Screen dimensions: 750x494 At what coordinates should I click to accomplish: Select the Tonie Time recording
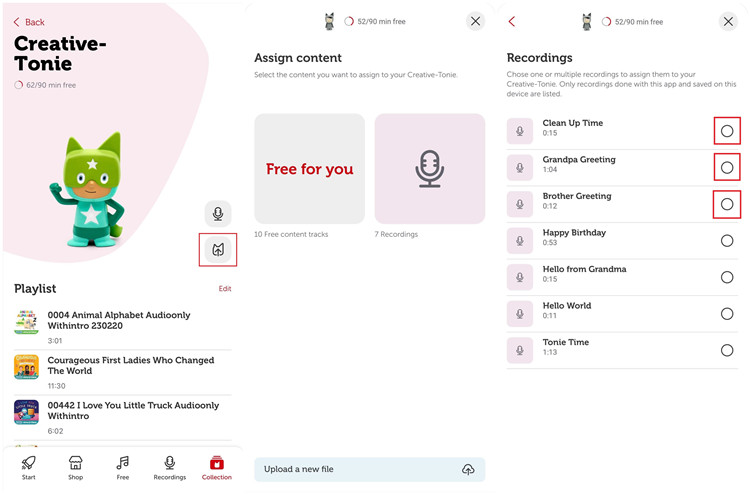click(x=727, y=351)
